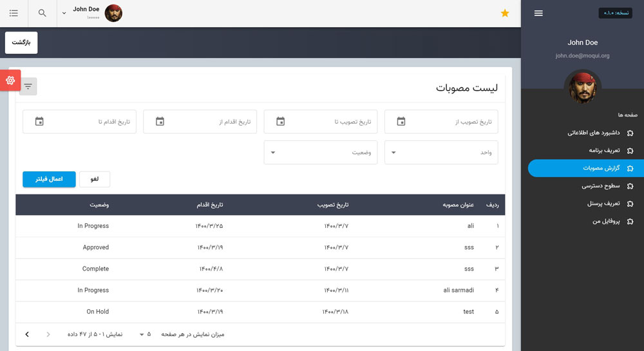
Task: Open تعریف برنامه menu item
Action: coord(585,151)
